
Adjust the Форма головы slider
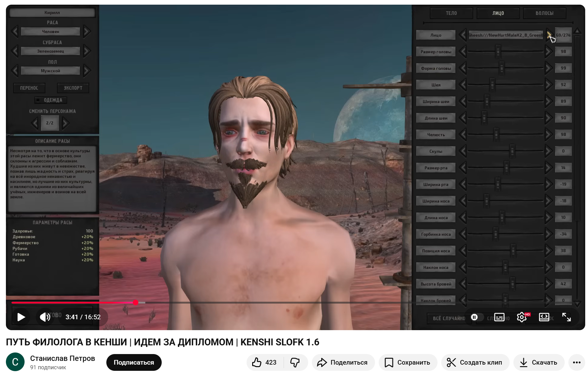point(506,68)
